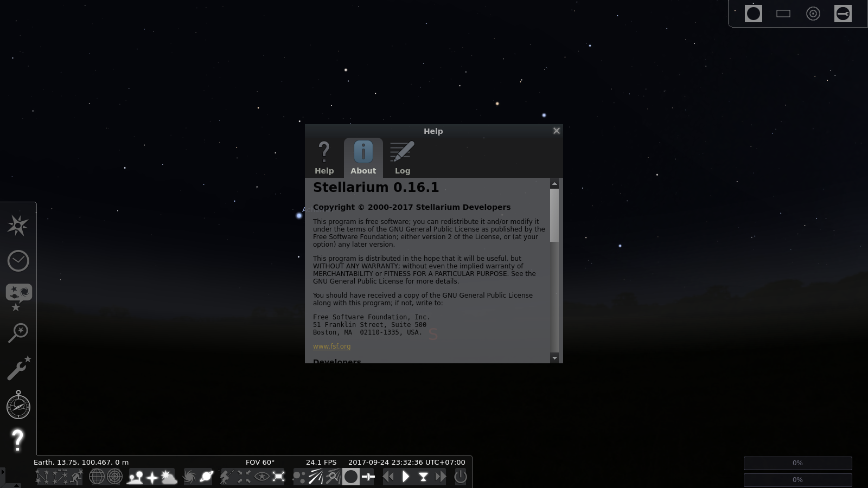This screenshot has height=488, width=868.
Task: Decrease time speed rewind button
Action: click(x=388, y=477)
